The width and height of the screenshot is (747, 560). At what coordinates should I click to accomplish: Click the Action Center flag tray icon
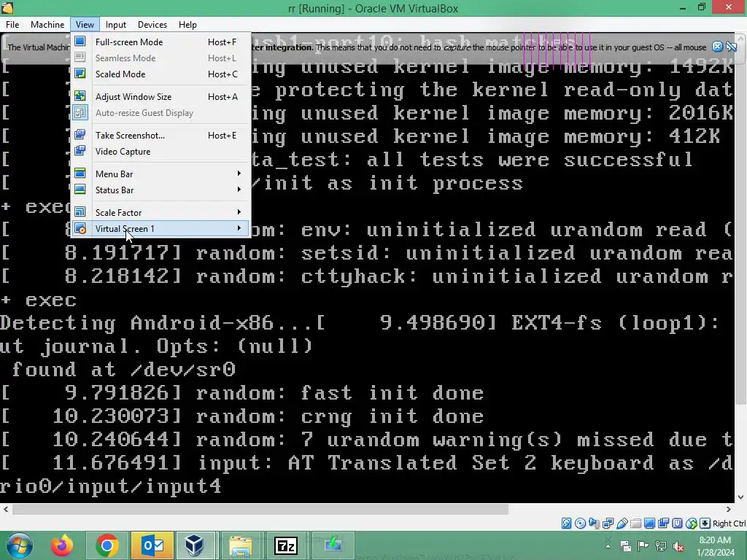(643, 545)
